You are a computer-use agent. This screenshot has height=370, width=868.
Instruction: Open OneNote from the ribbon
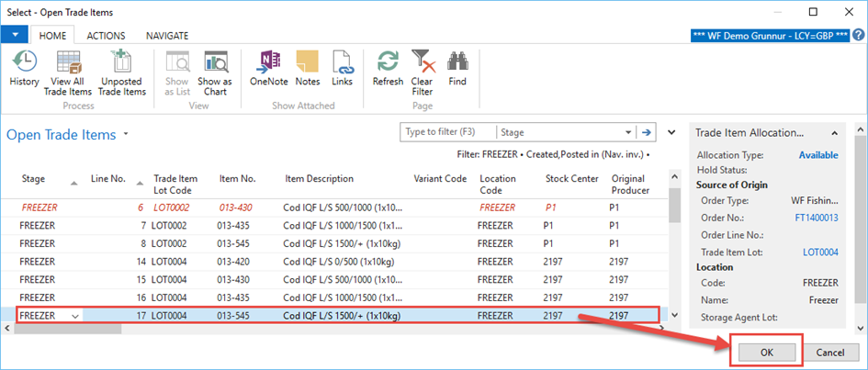coord(268,70)
